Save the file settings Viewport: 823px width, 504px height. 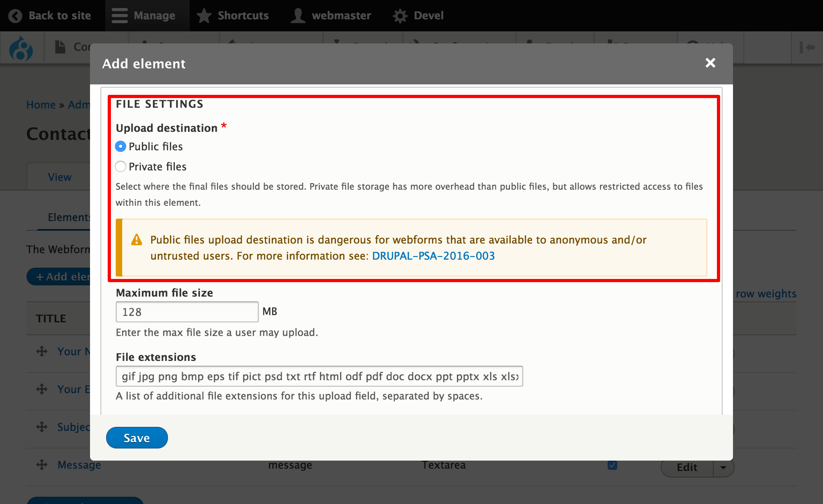pyautogui.click(x=137, y=438)
